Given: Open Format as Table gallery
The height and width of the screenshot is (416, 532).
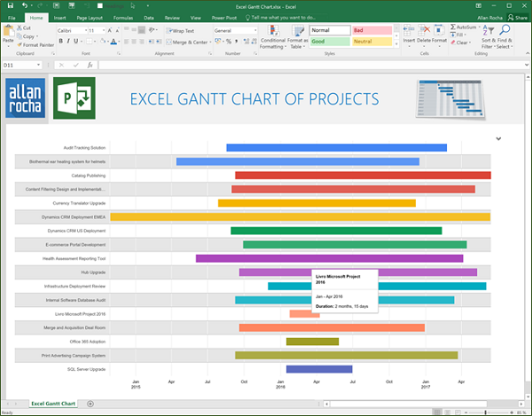Looking at the screenshot, I should [298, 37].
